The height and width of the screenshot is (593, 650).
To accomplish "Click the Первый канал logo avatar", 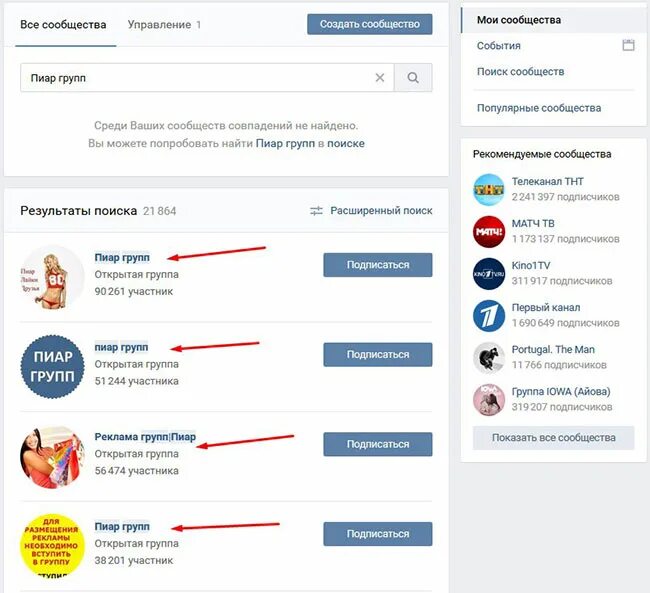I will (x=489, y=316).
